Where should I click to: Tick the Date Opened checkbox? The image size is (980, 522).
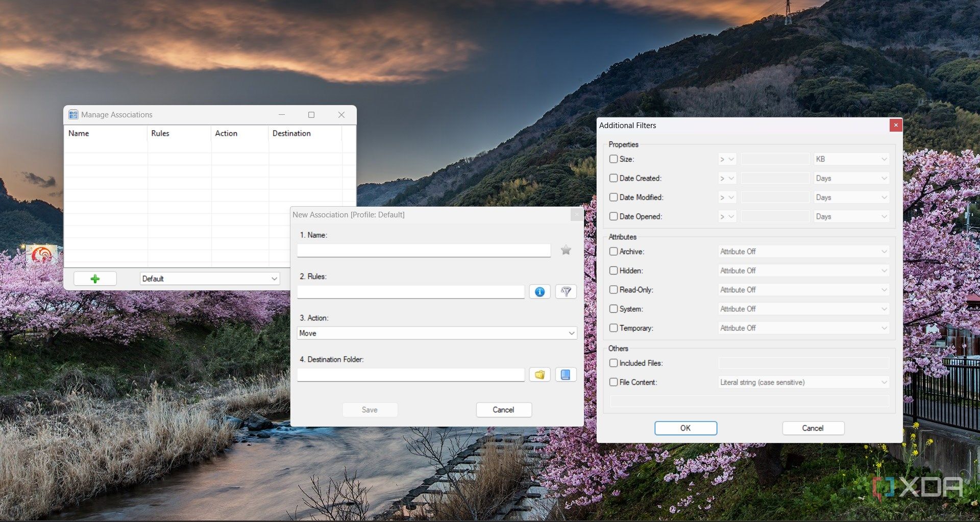click(614, 216)
